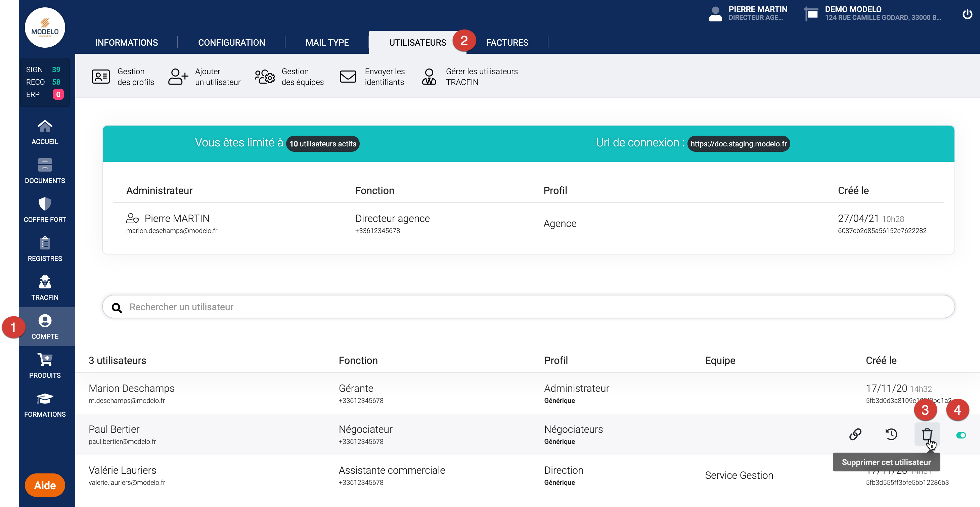Open history icon in Paul Bertier's row
This screenshot has height=507, width=980.
pyautogui.click(x=891, y=434)
